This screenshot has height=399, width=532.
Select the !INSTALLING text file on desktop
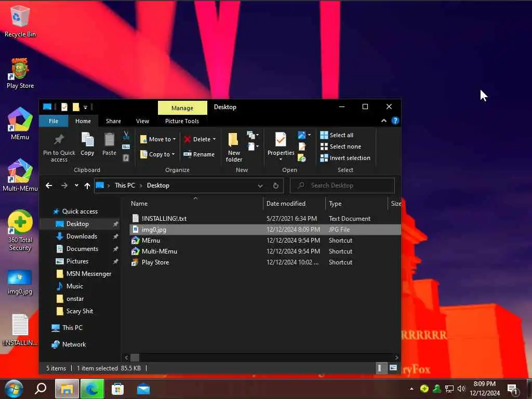click(x=20, y=330)
